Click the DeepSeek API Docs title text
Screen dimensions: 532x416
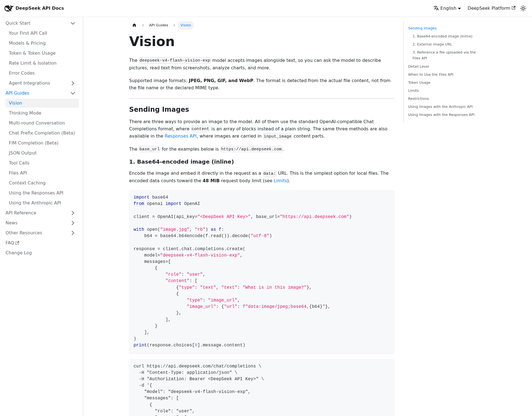[x=40, y=8]
